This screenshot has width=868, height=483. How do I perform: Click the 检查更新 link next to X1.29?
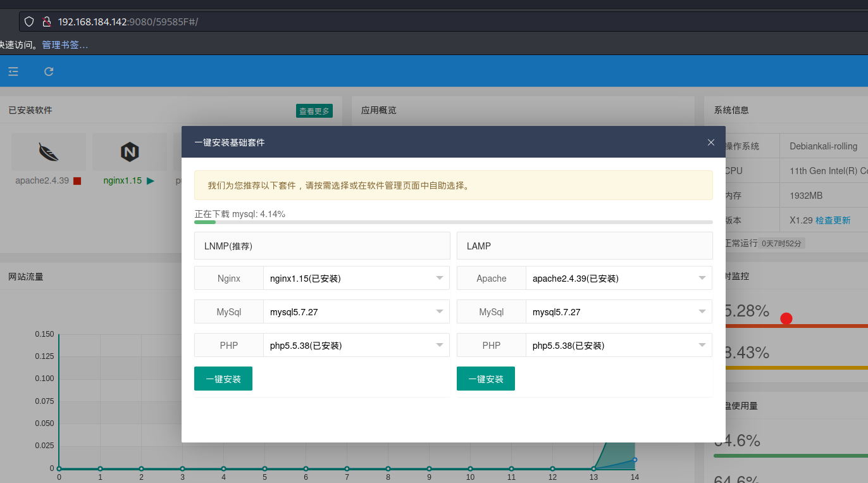click(833, 220)
